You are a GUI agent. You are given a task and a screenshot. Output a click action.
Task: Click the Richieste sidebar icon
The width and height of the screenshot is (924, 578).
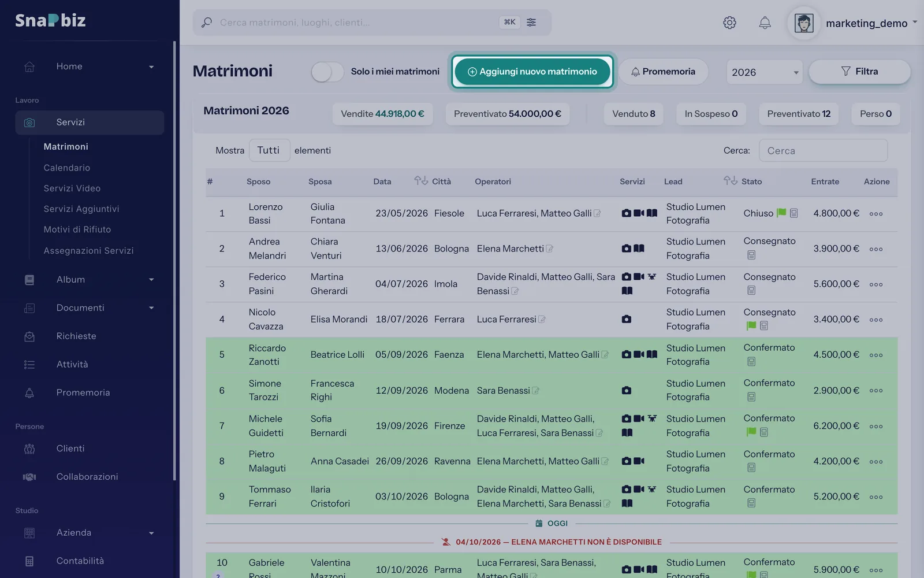coord(29,336)
